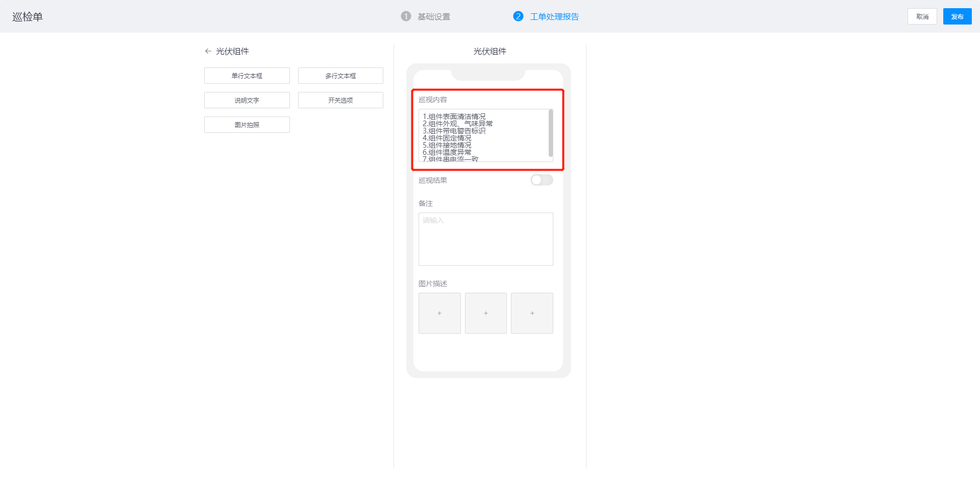Click the third image upload plus box

(x=532, y=313)
